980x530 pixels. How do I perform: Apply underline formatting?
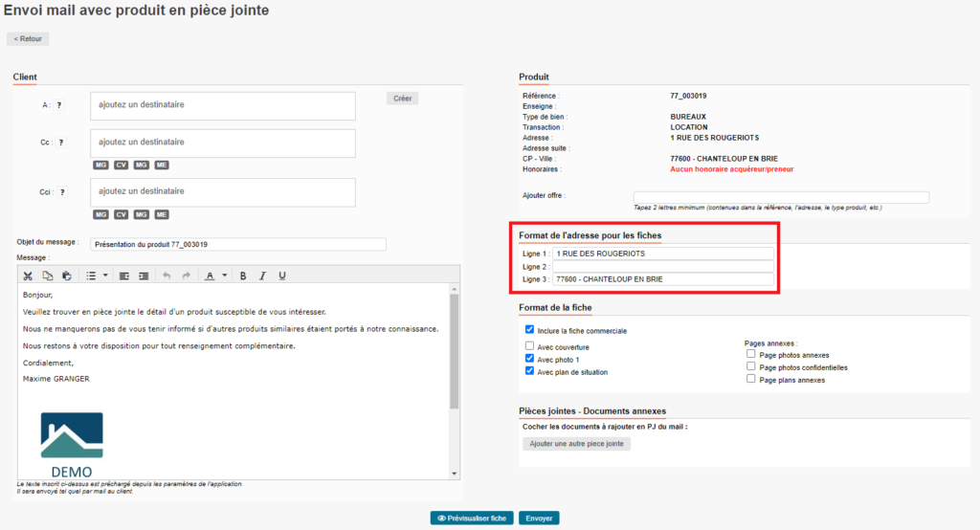[x=281, y=276]
